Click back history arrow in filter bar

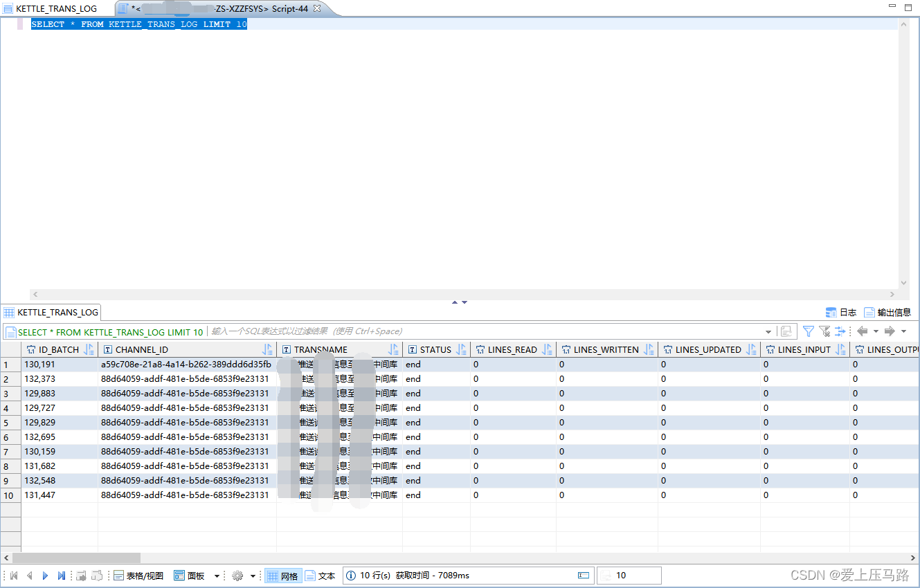(x=863, y=331)
